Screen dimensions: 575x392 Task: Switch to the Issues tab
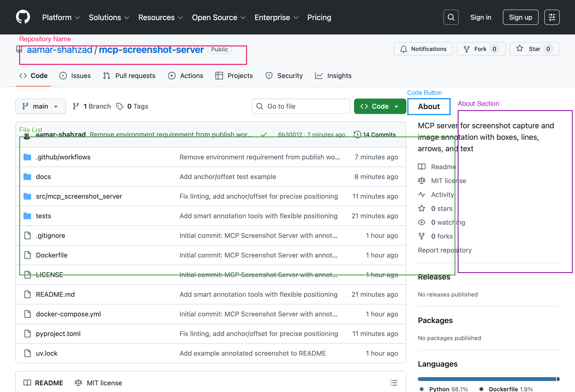click(75, 76)
